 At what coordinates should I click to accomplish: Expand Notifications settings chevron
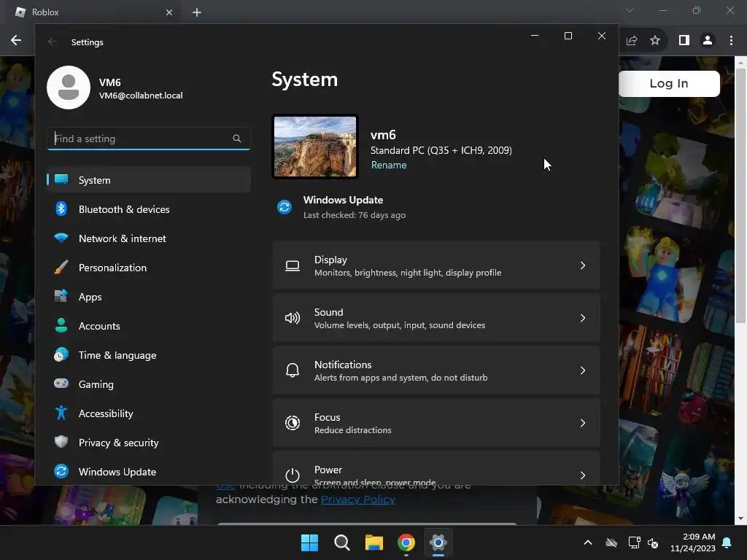[x=583, y=370]
